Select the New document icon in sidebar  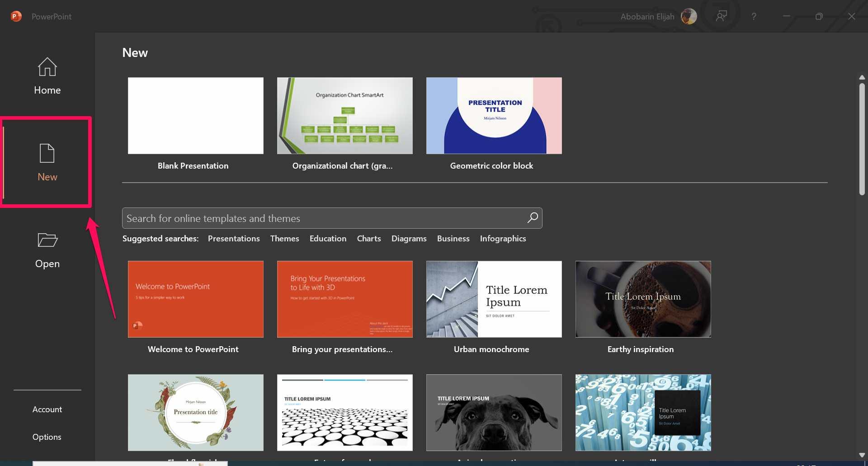tap(47, 154)
